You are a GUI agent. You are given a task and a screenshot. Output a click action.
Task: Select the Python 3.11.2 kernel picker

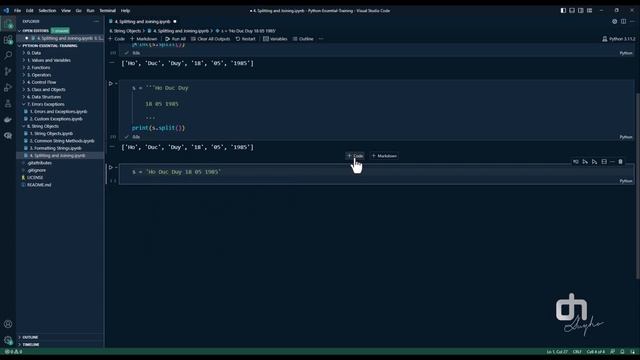pyautogui.click(x=619, y=39)
